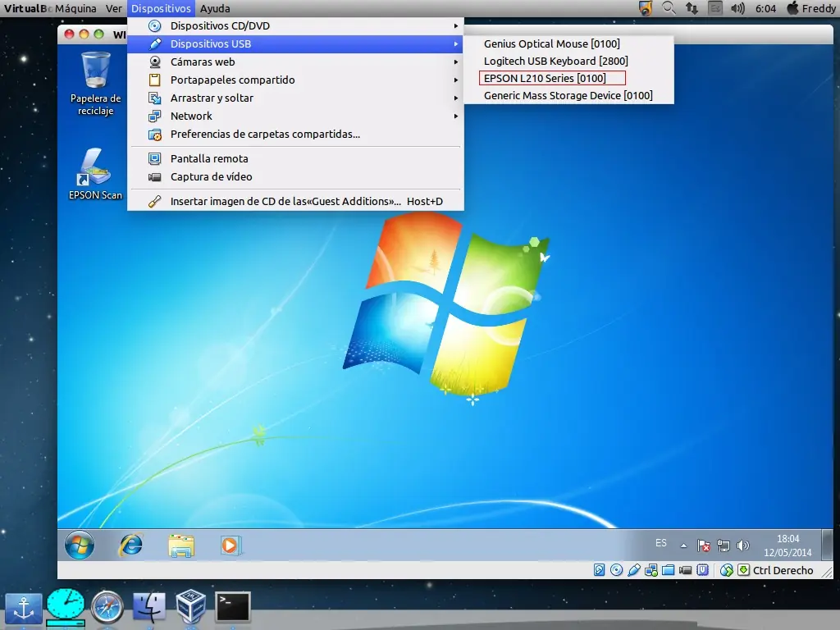This screenshot has width=840, height=630.
Task: Open the Windows Start button
Action: 80,546
